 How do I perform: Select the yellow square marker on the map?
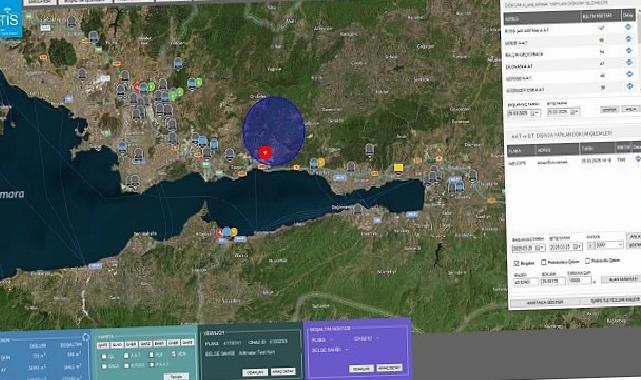398,168
